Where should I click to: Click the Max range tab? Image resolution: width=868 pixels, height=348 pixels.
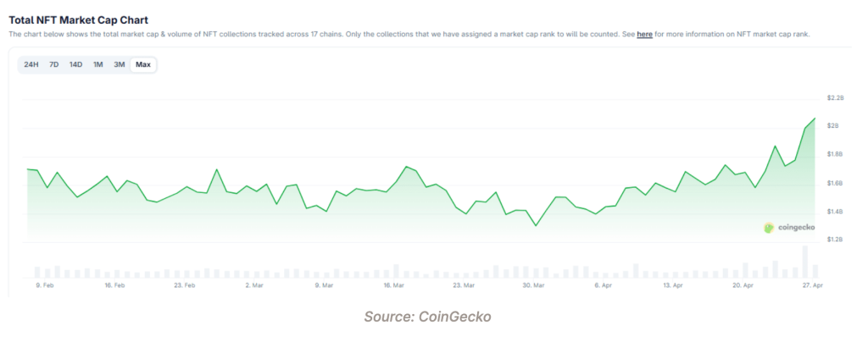pyautogui.click(x=143, y=64)
